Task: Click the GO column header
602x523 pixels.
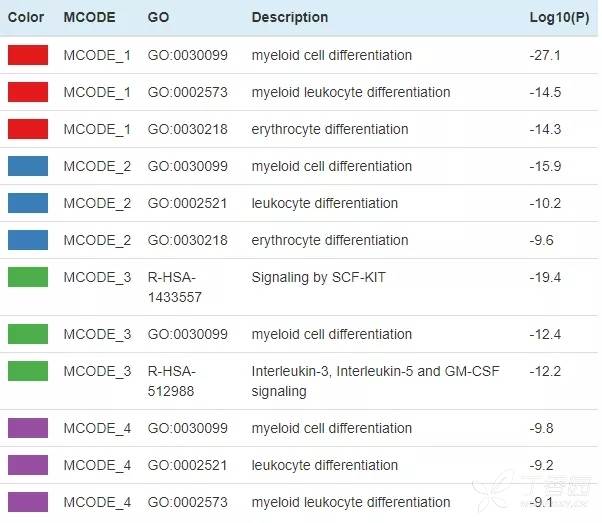Action: (x=158, y=17)
